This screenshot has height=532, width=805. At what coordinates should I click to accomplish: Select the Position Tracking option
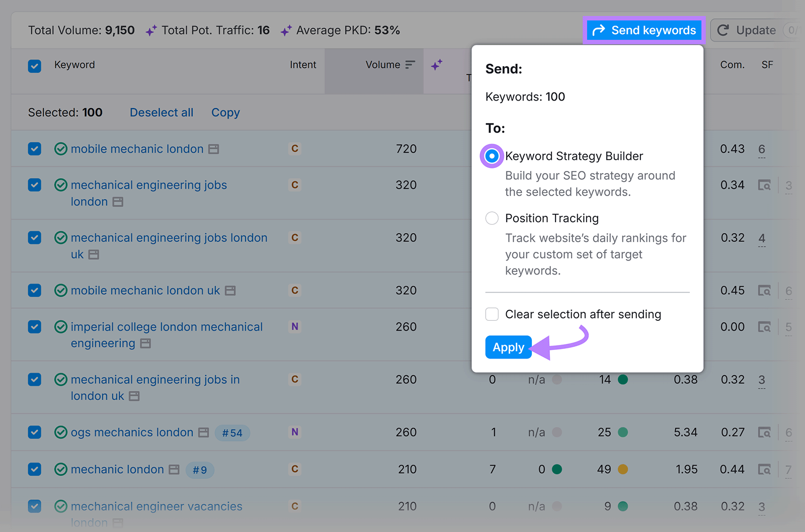click(x=492, y=218)
